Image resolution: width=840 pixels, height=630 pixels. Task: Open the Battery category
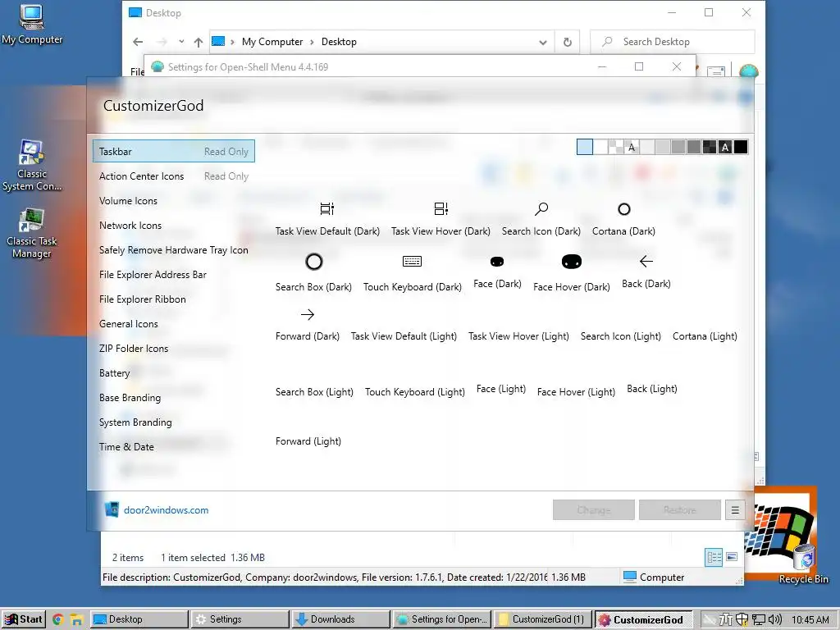[174, 373]
